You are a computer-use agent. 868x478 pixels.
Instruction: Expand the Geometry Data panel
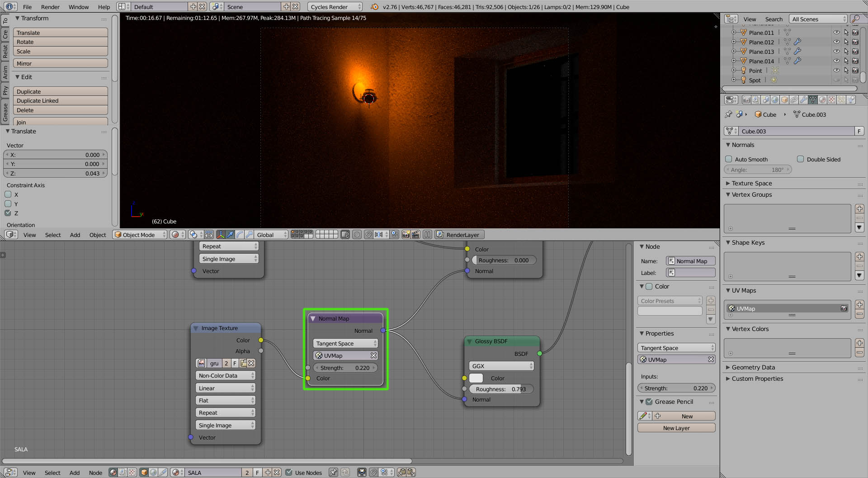pyautogui.click(x=753, y=367)
